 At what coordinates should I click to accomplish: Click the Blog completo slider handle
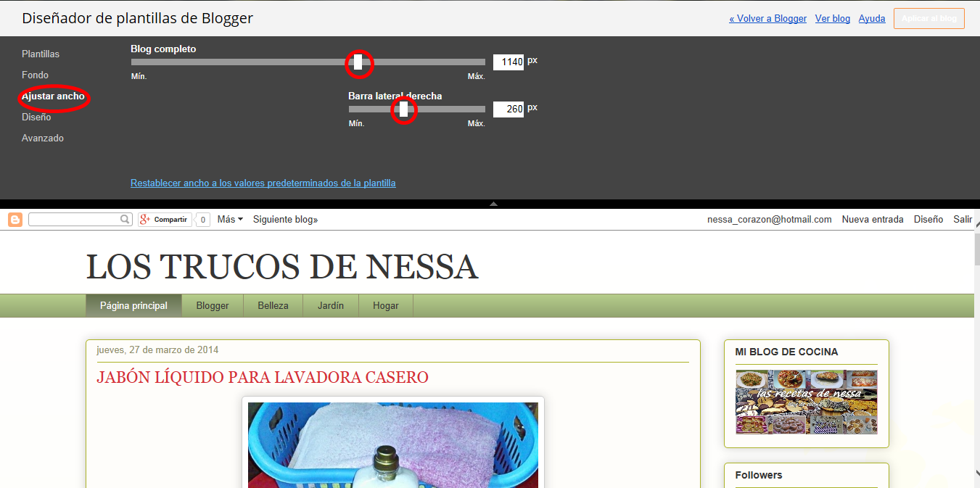(358, 62)
